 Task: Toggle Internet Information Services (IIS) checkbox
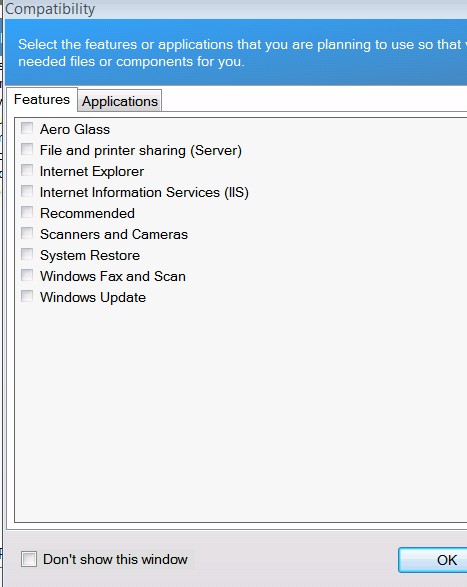[x=27, y=191]
